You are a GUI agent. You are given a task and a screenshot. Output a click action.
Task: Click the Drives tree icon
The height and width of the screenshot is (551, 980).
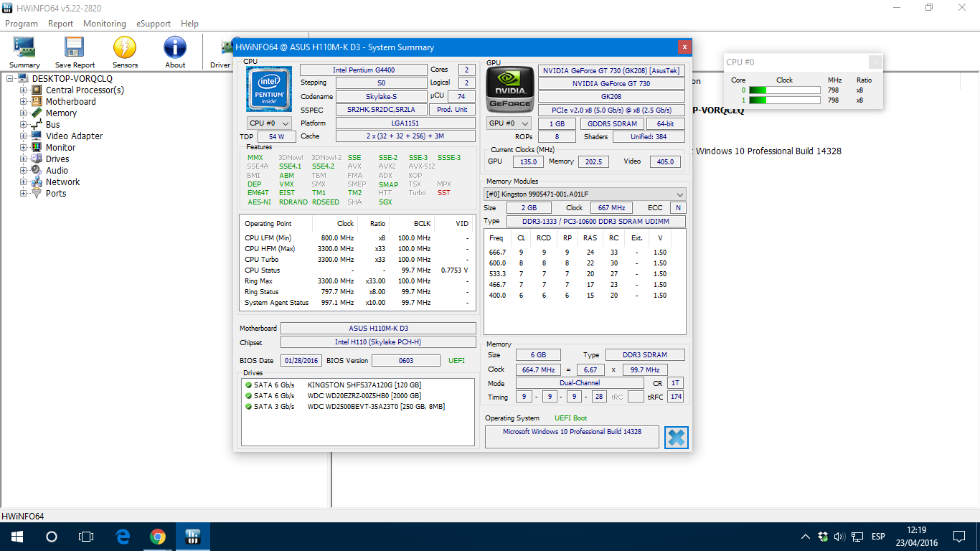click(x=37, y=159)
